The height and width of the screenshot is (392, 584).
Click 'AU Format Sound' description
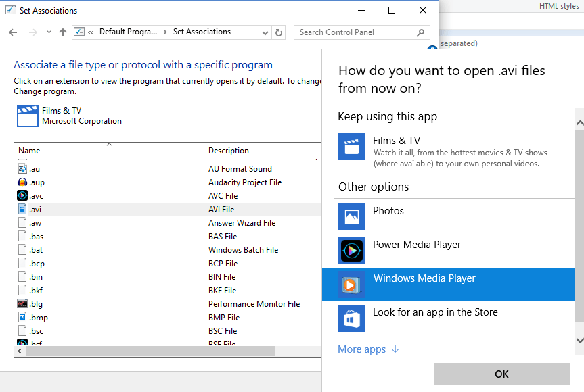(240, 169)
